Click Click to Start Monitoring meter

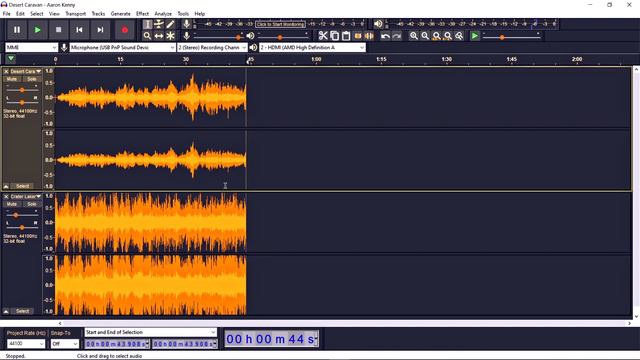click(281, 24)
